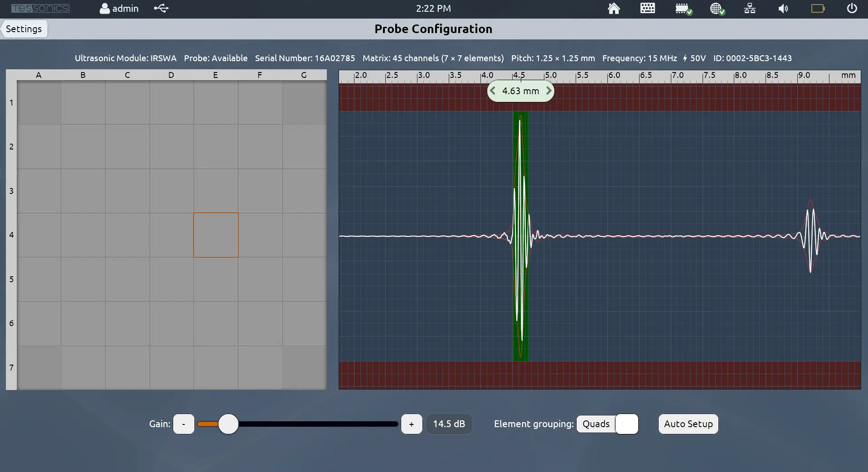Select Quads element grouping option
This screenshot has width=868, height=472.
click(596, 424)
